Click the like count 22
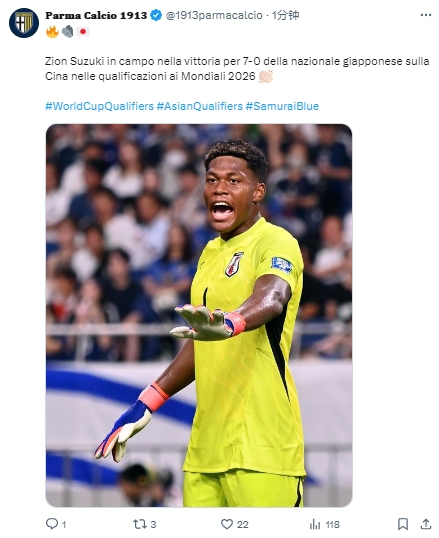Viewport: 439px width, 538px height. (x=242, y=524)
